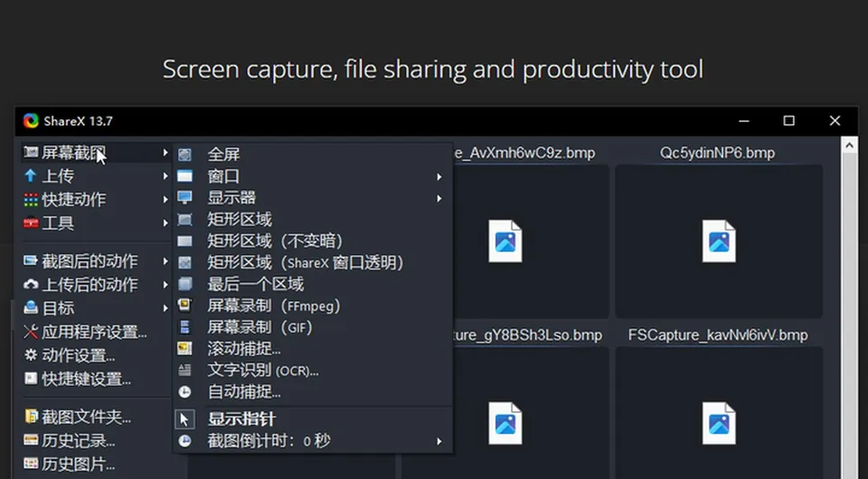Expand the 快捷动作 submenu arrow
The height and width of the screenshot is (479, 868).
coord(165,199)
